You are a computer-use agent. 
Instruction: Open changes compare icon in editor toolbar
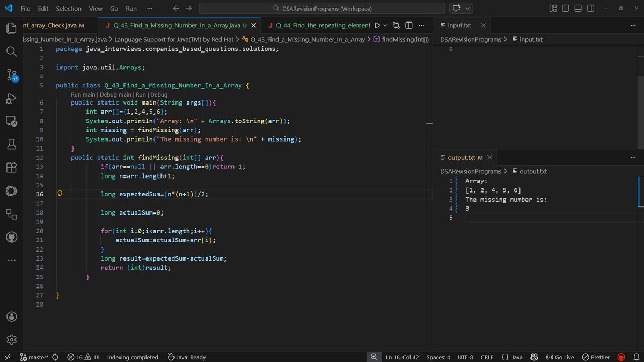pos(396,25)
